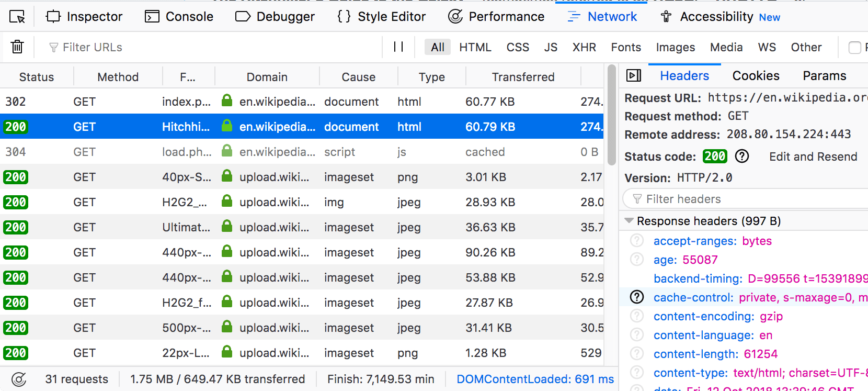Open help for accept-ranges header
The width and height of the screenshot is (868, 391).
(x=637, y=241)
